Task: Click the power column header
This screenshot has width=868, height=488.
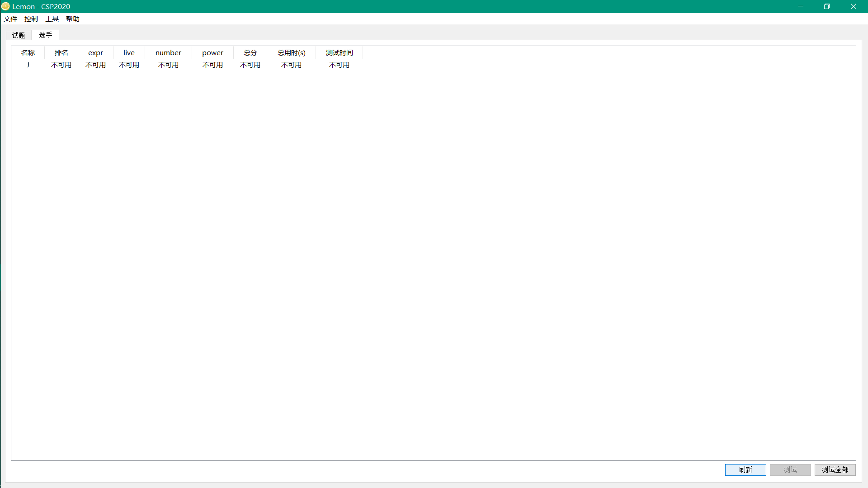Action: click(212, 53)
